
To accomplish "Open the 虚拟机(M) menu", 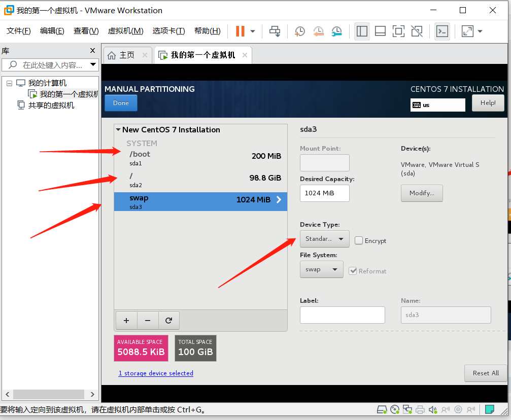I will pyautogui.click(x=125, y=31).
